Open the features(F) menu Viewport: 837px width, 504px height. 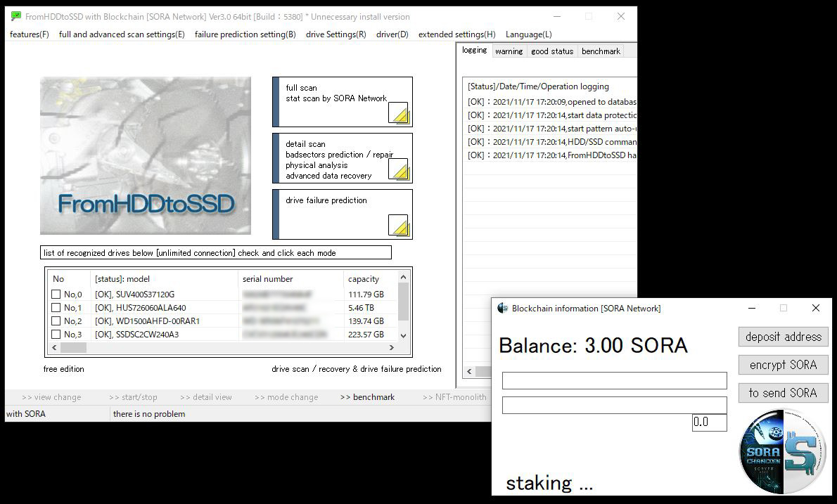pos(30,34)
